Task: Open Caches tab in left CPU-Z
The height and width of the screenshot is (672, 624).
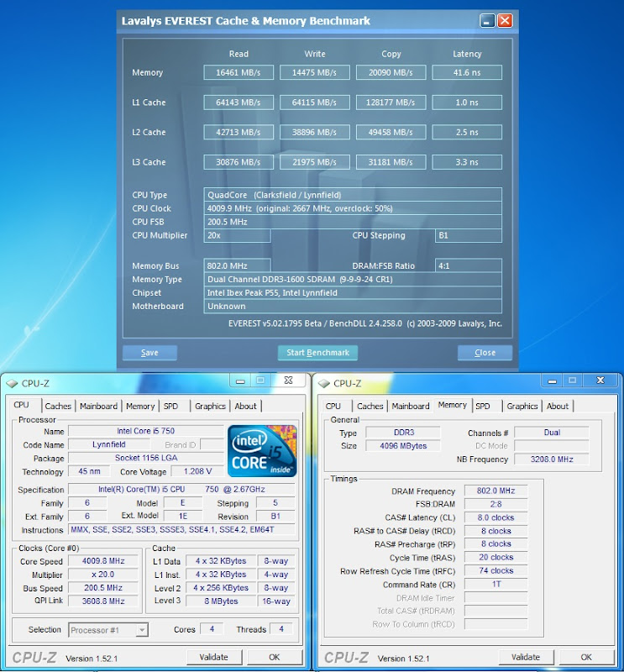Action: coord(58,407)
